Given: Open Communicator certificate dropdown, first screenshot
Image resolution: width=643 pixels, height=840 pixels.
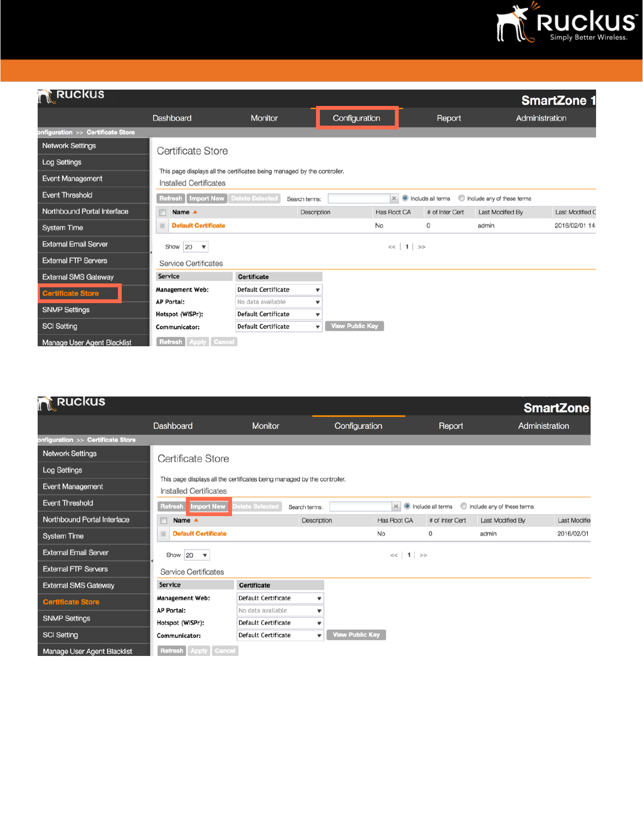Looking at the screenshot, I should coord(279,327).
